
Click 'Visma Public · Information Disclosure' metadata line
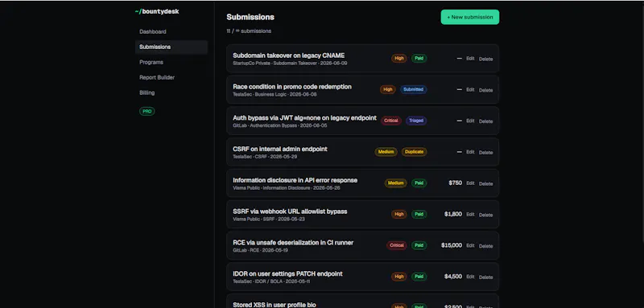(287, 188)
